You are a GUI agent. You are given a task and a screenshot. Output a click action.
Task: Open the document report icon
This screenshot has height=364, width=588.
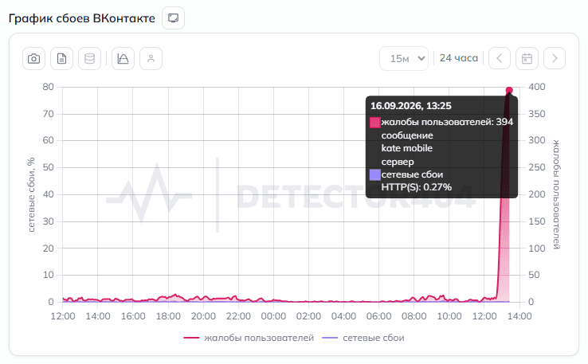61,58
